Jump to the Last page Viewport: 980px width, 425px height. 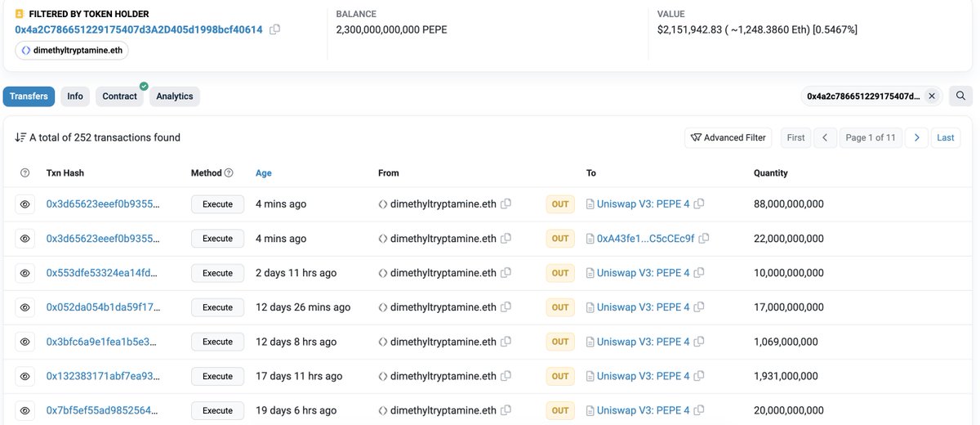[946, 137]
